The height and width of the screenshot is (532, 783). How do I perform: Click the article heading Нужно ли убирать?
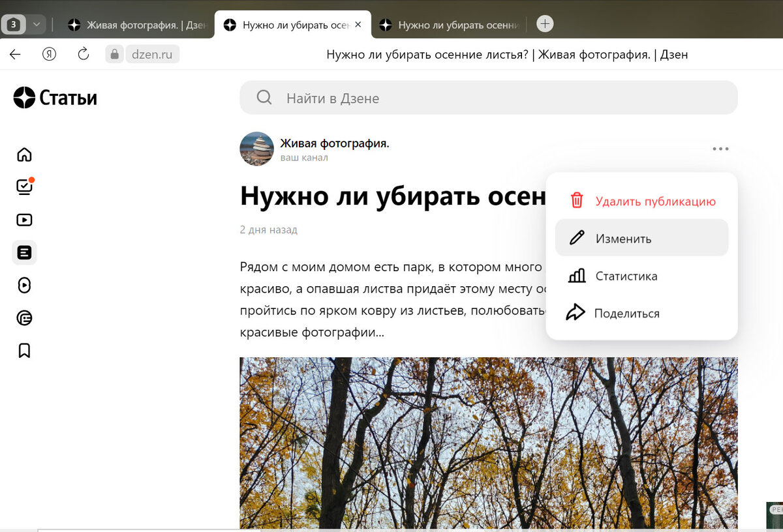[x=392, y=196]
